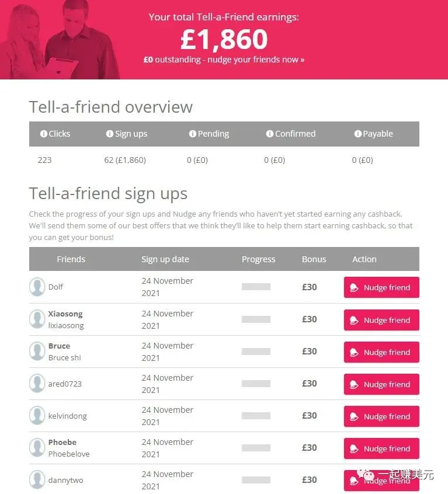Click the couple photo in the banner
This screenshot has height=494, width=448.
pos(60,40)
